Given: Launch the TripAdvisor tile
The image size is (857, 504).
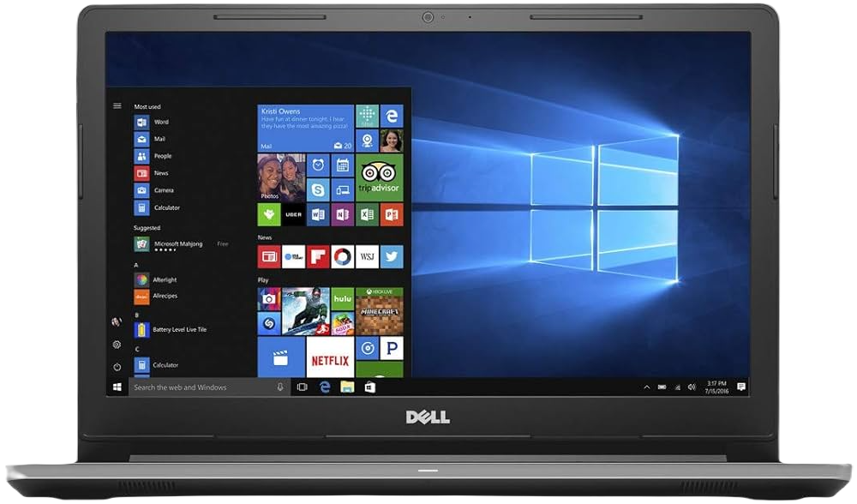Looking at the screenshot, I should pyautogui.click(x=380, y=177).
